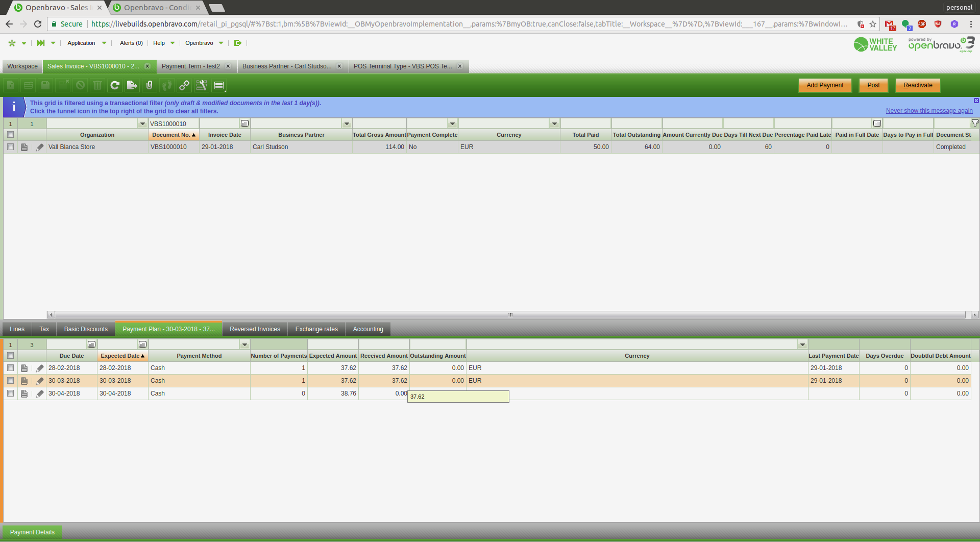The width and height of the screenshot is (980, 542).
Task: Click the Export to spreadsheet toolbar icon
Action: pyautogui.click(x=132, y=85)
